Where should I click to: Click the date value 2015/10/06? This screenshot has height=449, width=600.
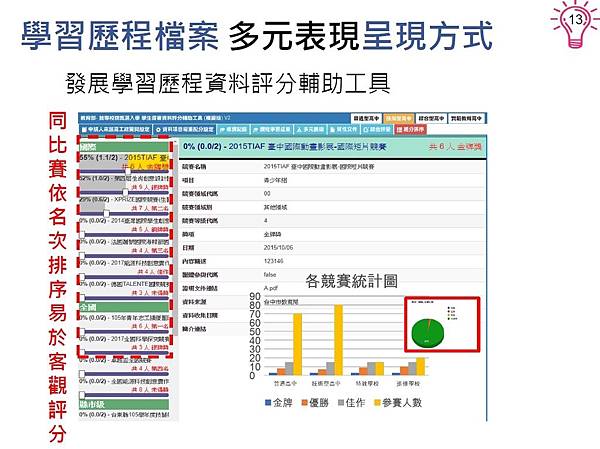[279, 248]
